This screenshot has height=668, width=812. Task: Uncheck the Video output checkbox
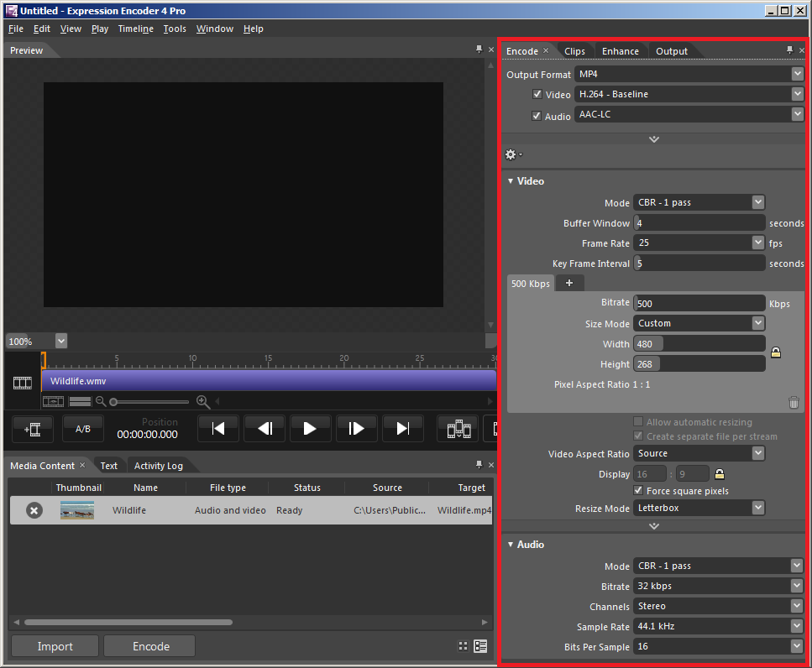537,95
